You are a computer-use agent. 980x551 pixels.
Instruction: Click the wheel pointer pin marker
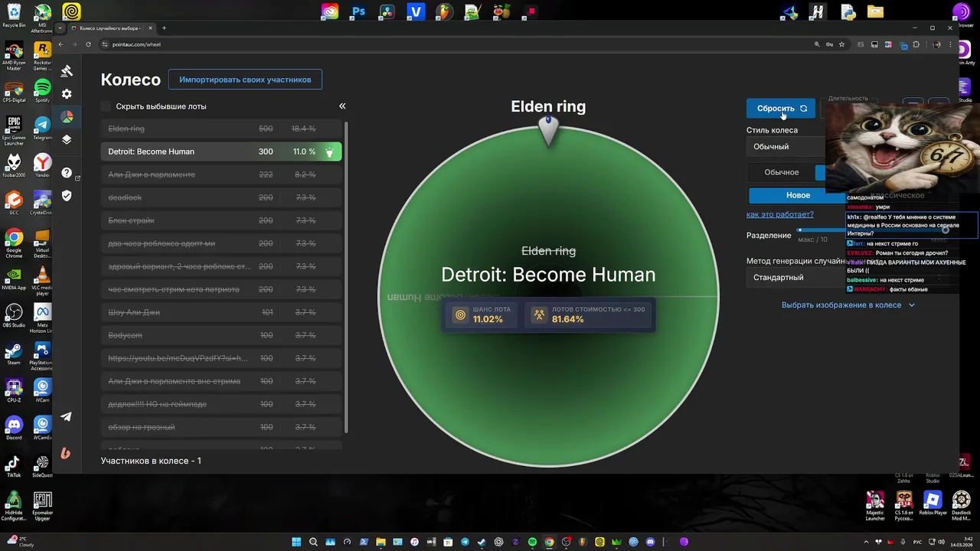tap(548, 131)
